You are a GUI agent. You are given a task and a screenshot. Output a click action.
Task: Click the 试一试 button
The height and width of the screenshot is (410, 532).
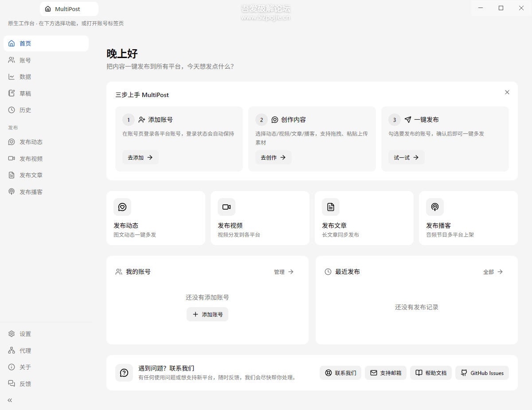[406, 157]
